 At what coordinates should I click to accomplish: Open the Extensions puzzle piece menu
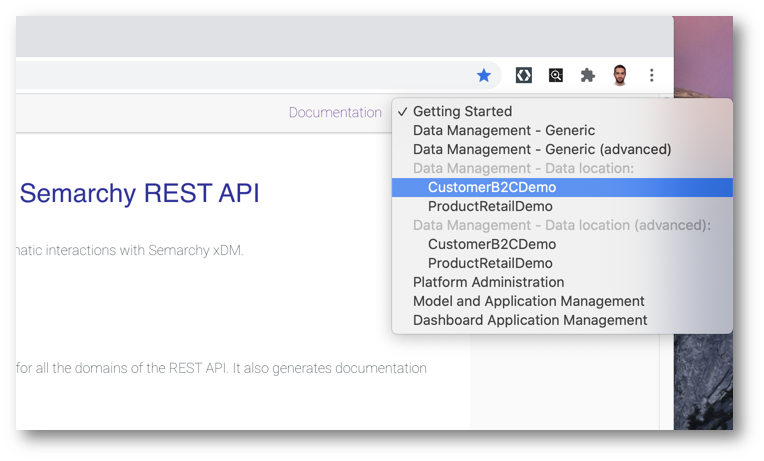click(587, 75)
